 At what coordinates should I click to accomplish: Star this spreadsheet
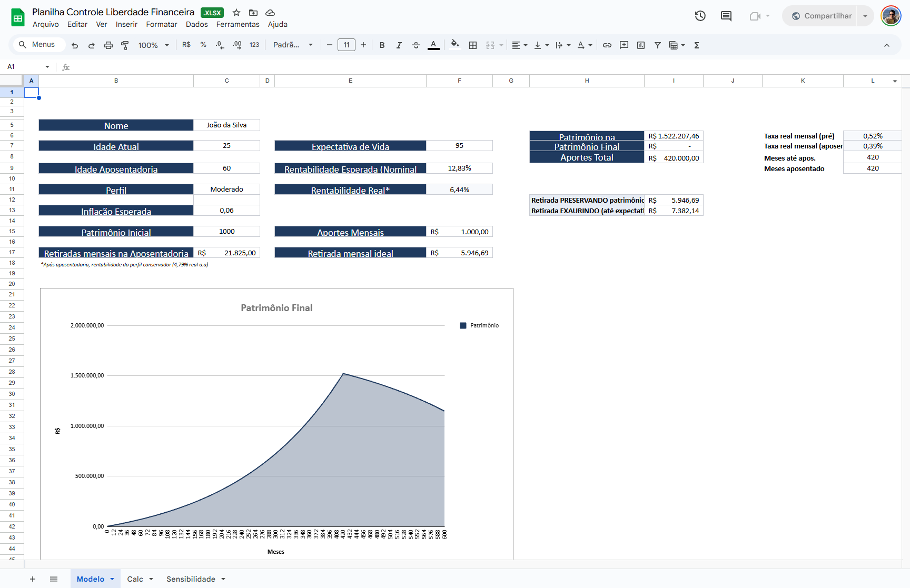[x=236, y=13]
